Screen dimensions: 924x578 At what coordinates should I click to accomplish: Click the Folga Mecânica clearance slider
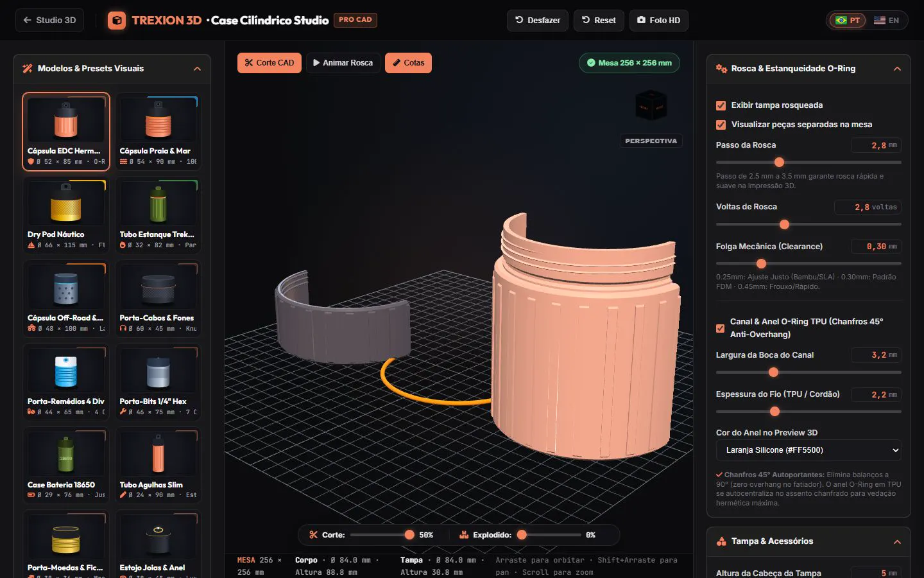tap(809, 263)
